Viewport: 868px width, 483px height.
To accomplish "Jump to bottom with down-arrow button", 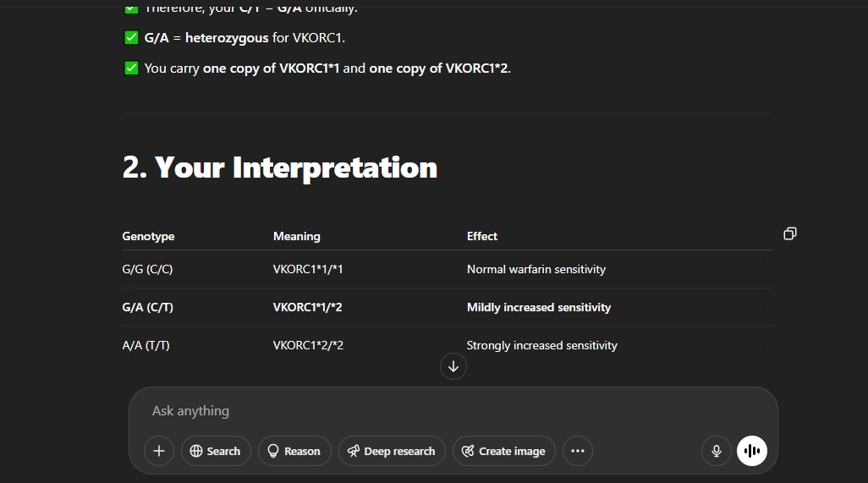I will pos(453,366).
